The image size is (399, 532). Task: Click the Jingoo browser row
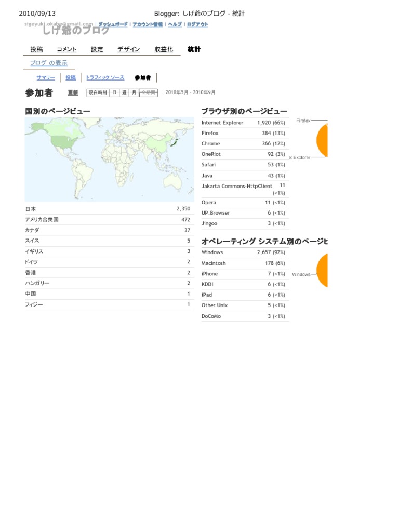click(245, 223)
